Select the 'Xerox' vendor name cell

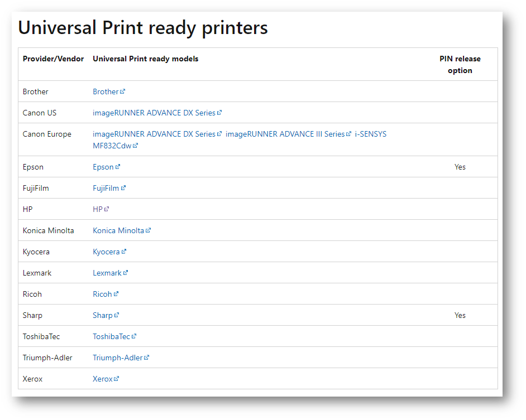32,379
